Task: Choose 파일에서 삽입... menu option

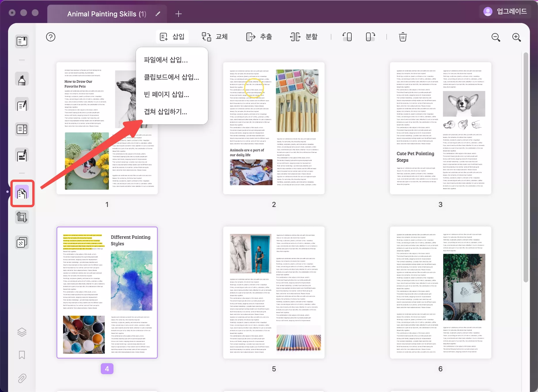Action: pos(166,60)
